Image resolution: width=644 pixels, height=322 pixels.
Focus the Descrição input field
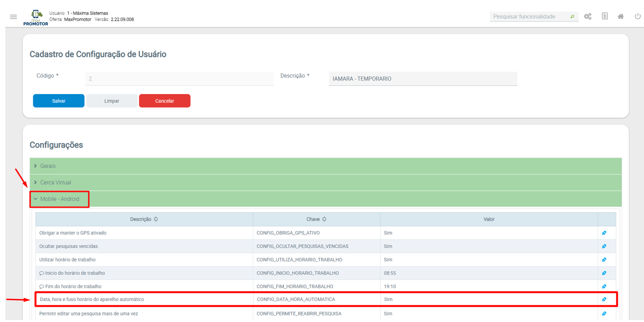coord(423,79)
